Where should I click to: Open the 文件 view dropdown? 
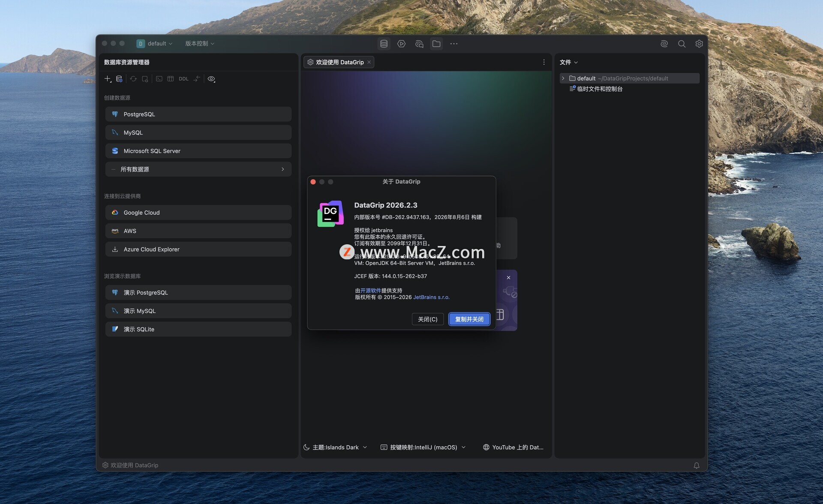point(569,62)
